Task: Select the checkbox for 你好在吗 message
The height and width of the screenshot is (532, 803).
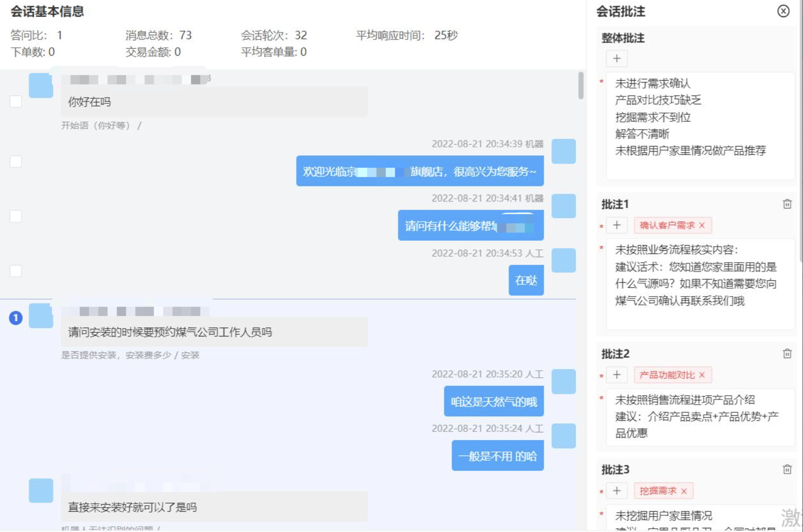Action: [16, 101]
